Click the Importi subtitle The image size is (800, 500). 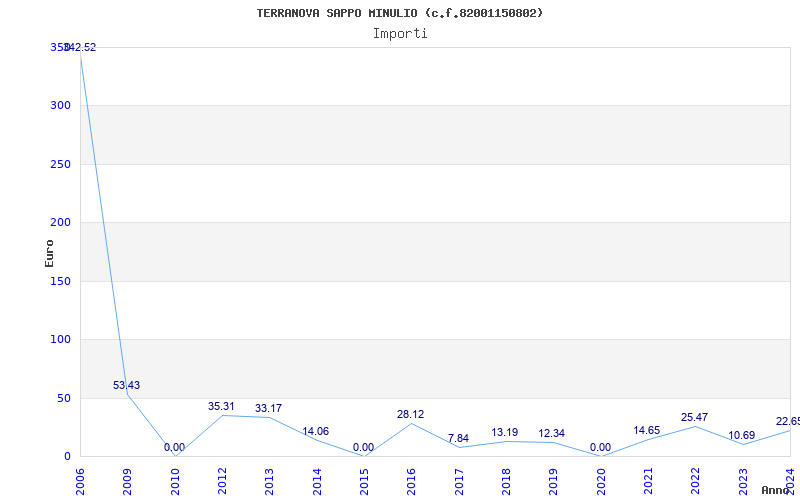click(x=400, y=34)
